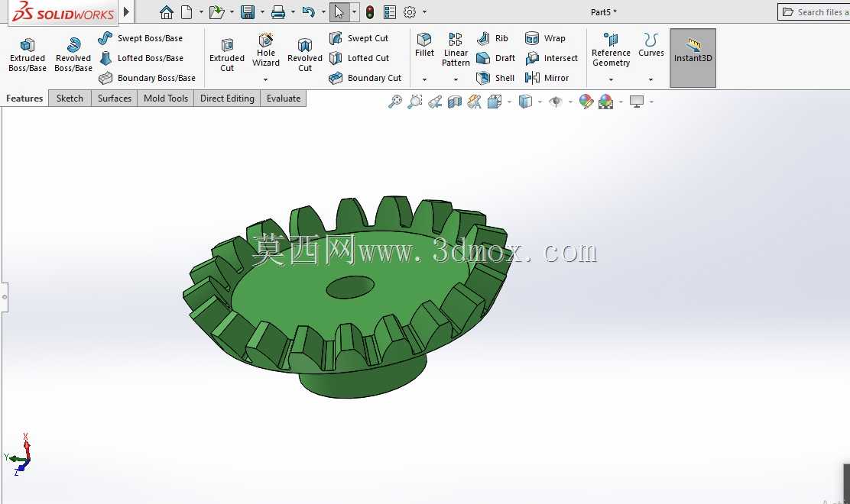This screenshot has width=850, height=504.
Task: Start the Extruded Cut feature
Action: tap(226, 55)
